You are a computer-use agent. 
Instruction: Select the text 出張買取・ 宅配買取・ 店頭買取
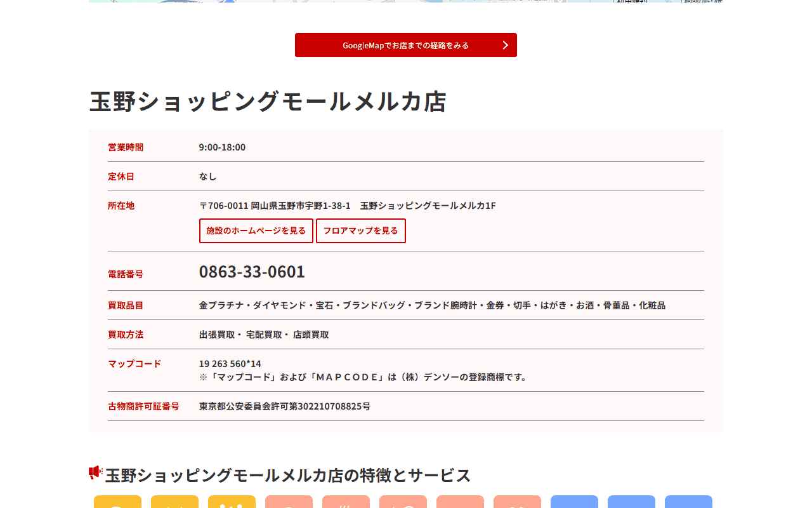[264, 335]
